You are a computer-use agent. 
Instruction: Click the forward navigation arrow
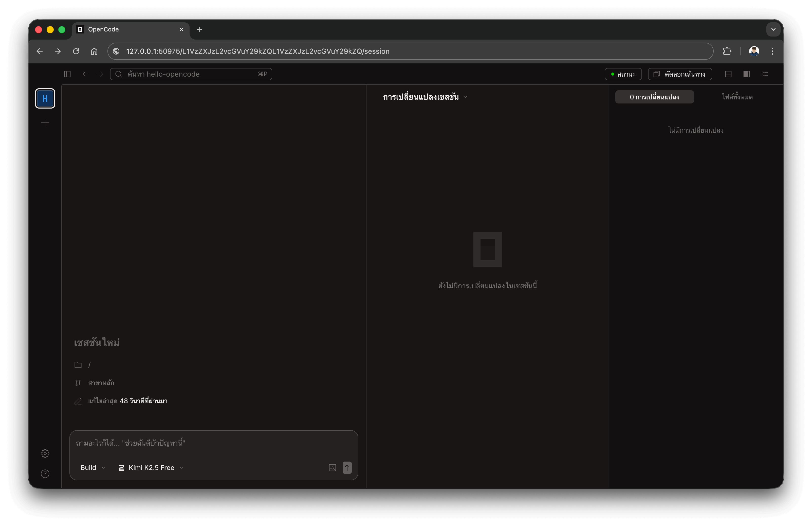point(99,74)
